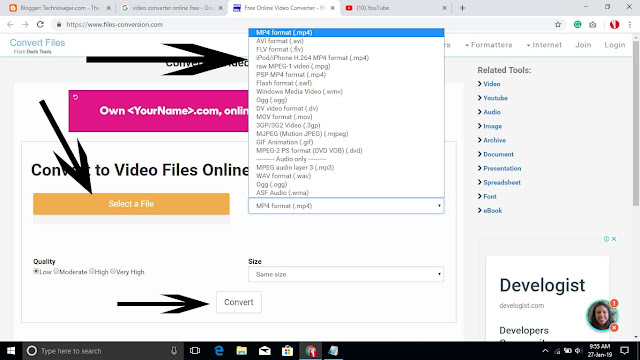The image size is (640, 360).
Task: Open Task View from the taskbar
Action: pyautogui.click(x=195, y=351)
